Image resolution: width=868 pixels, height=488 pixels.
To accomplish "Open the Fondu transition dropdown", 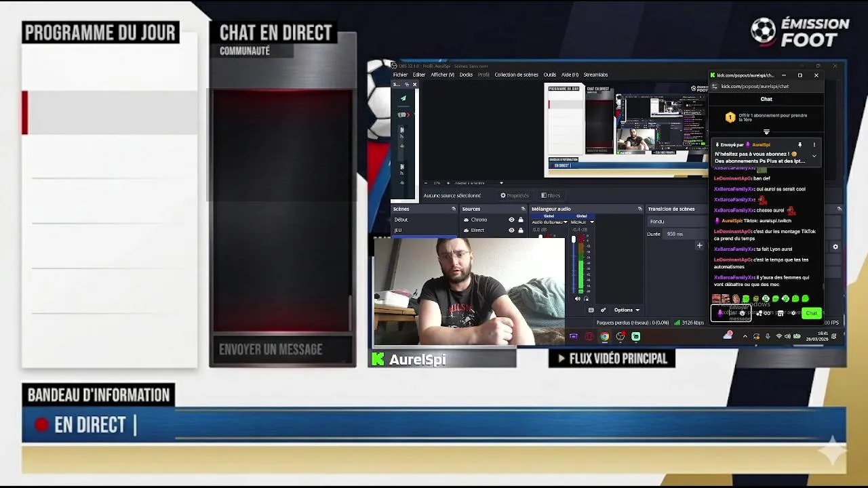I will 678,222.
